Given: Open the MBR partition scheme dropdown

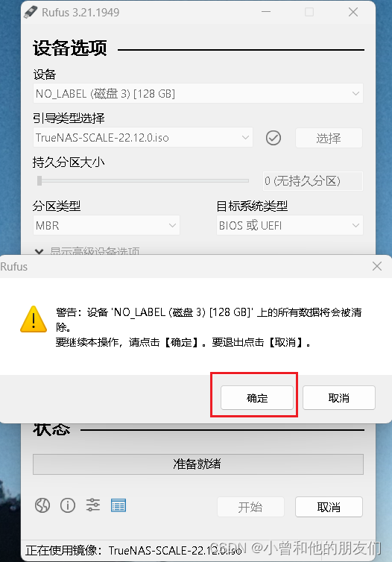Looking at the screenshot, I should 107,225.
